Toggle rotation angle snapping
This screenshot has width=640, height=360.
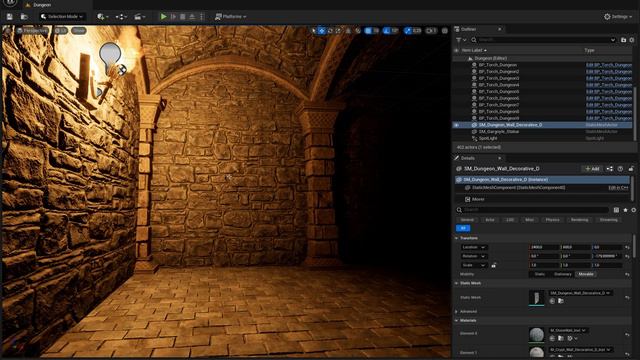[387, 31]
